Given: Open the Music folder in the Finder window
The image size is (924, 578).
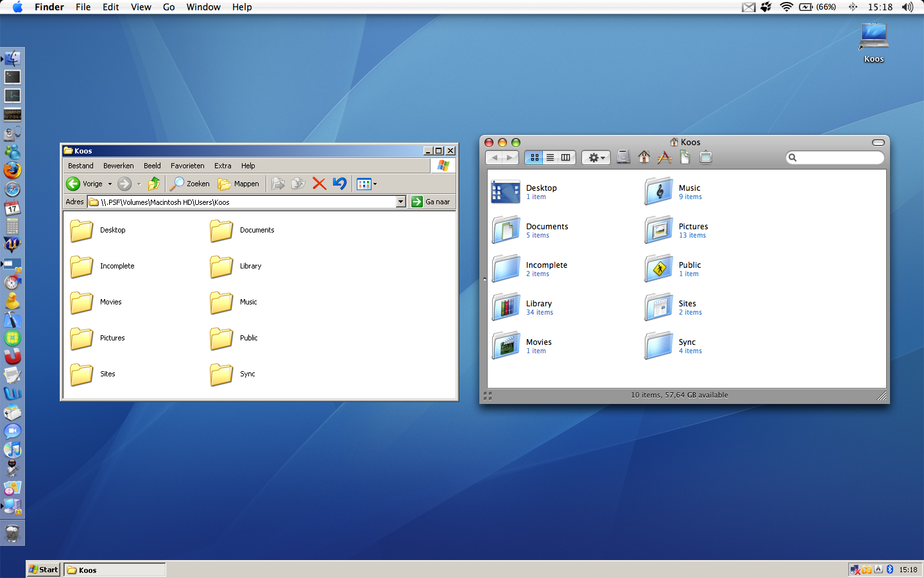Looking at the screenshot, I should pos(659,191).
